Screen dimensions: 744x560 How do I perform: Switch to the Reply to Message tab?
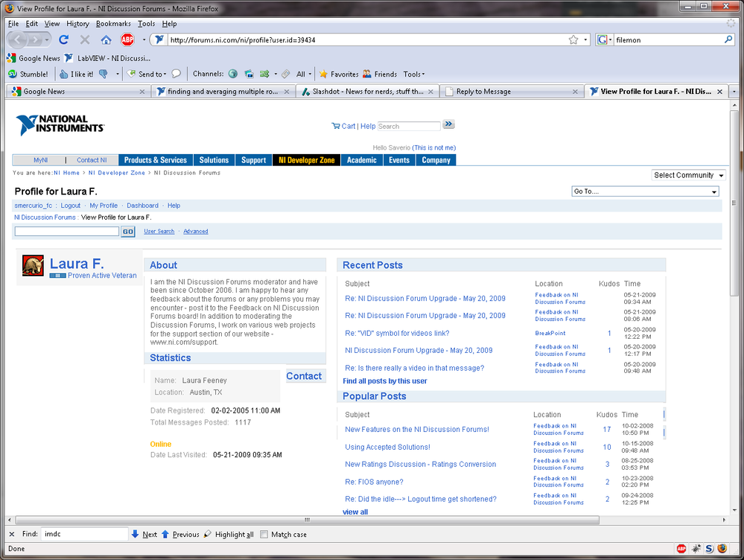pos(512,91)
